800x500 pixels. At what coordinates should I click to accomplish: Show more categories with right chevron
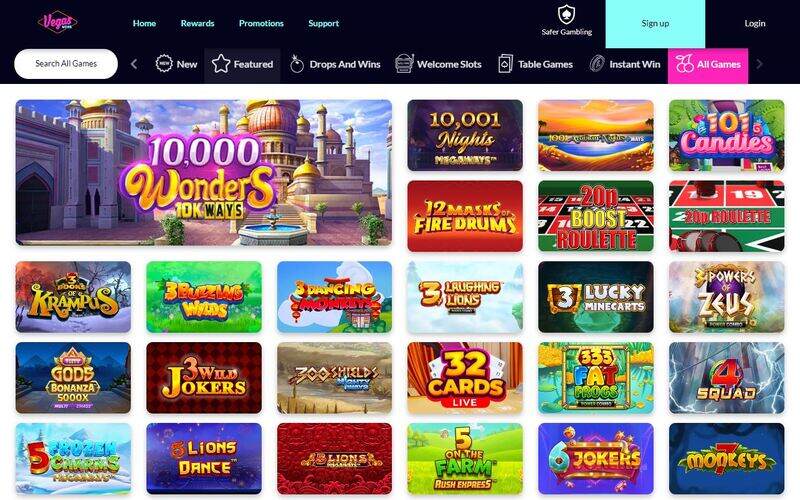[759, 64]
